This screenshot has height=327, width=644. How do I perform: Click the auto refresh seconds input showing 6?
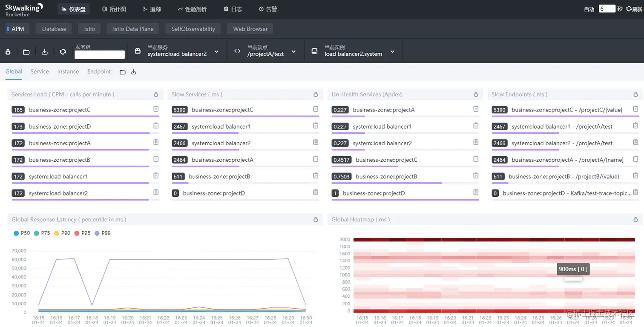607,9
